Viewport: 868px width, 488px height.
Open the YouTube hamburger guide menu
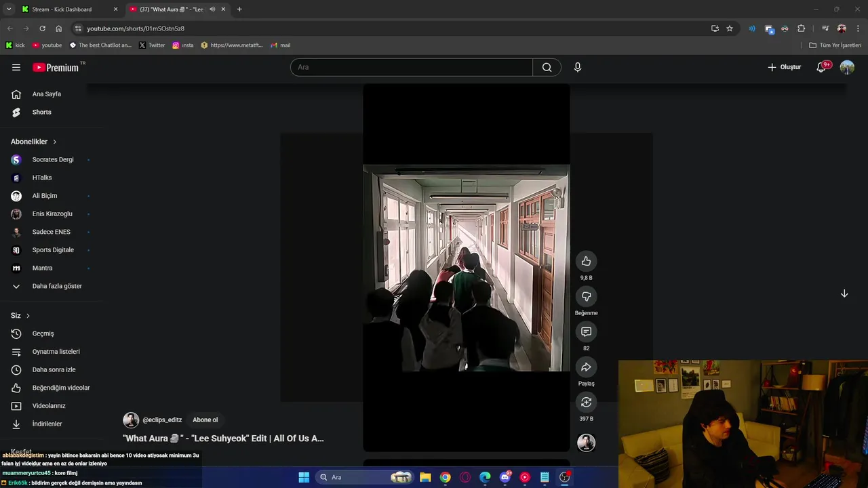pyautogui.click(x=16, y=67)
